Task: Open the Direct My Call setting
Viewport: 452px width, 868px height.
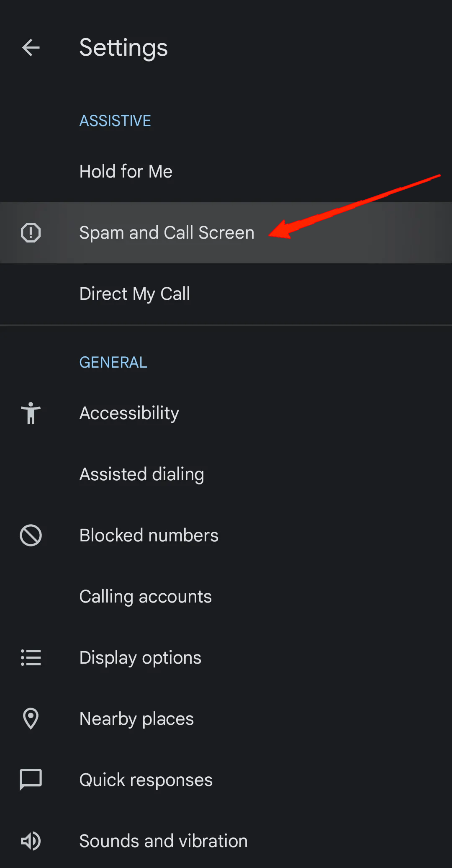Action: click(135, 294)
